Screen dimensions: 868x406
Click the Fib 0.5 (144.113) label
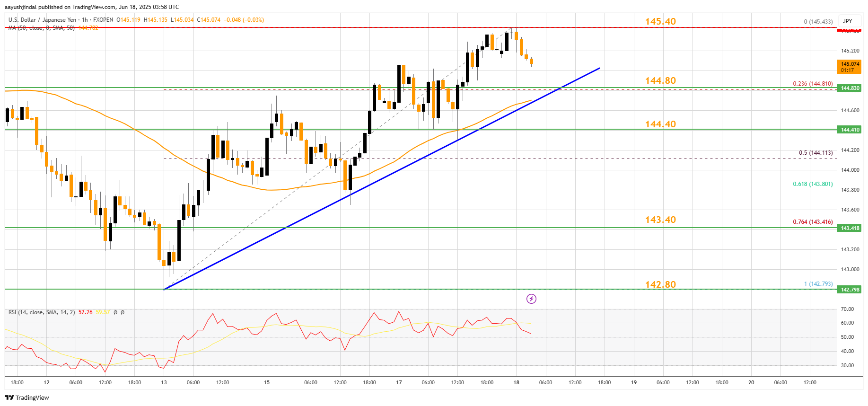pyautogui.click(x=815, y=153)
